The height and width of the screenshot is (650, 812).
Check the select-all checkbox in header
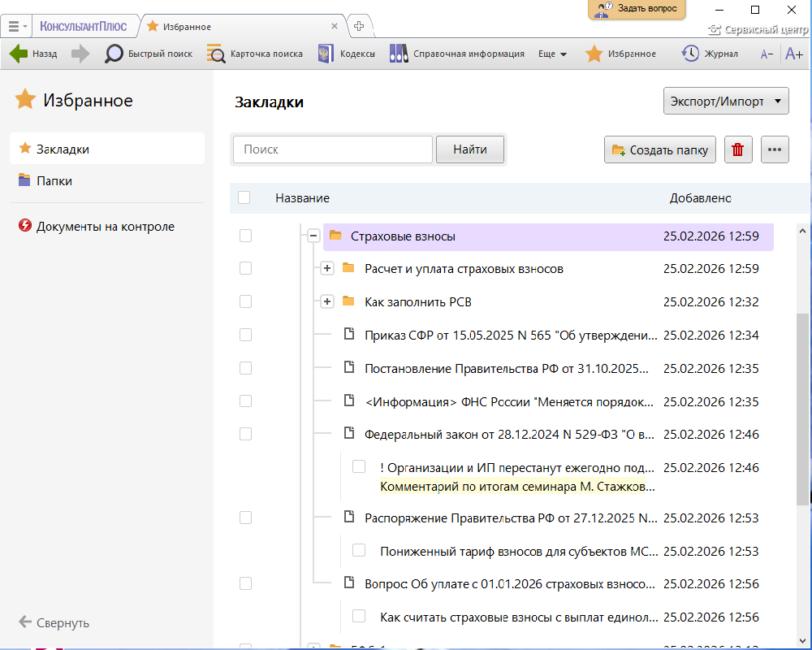pyautogui.click(x=244, y=197)
